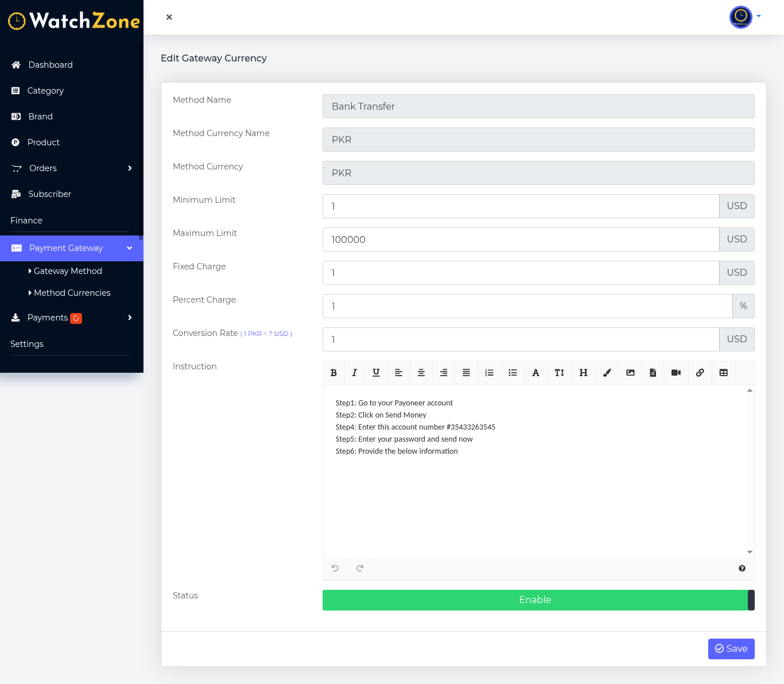
Task: Toggle justify alignment in editor toolbar
Action: (x=466, y=373)
